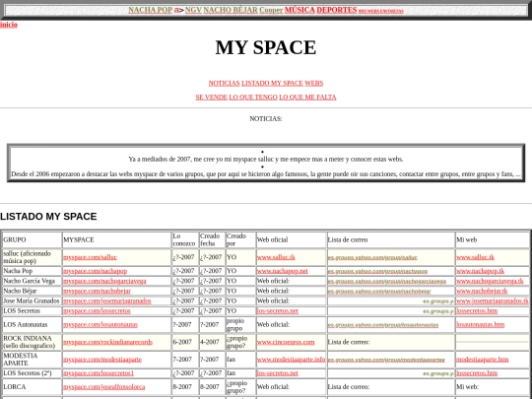Open myspace.com/nachobejar link
The image size is (532, 399).
pos(97,291)
